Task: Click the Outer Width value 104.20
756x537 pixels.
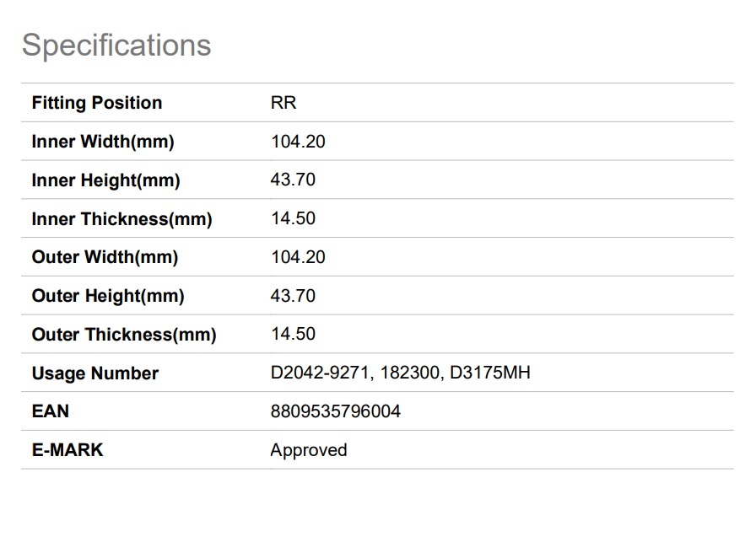Action: click(298, 257)
